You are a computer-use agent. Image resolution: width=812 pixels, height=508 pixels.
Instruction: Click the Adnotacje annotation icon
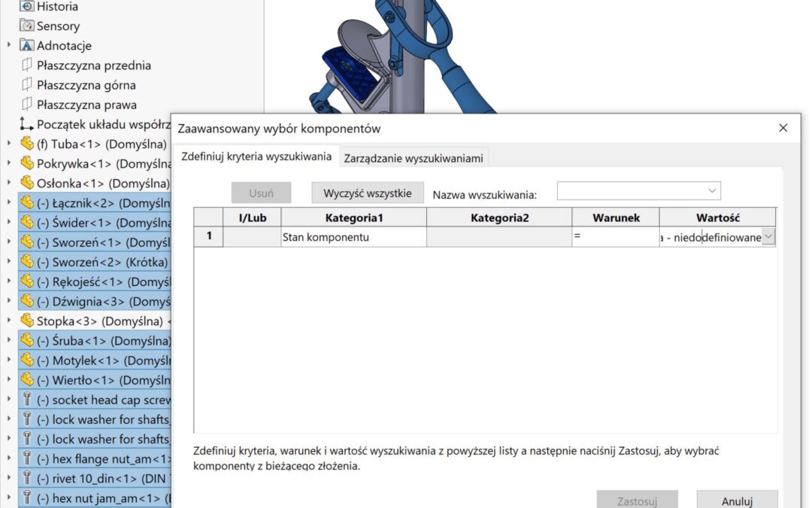click(27, 45)
